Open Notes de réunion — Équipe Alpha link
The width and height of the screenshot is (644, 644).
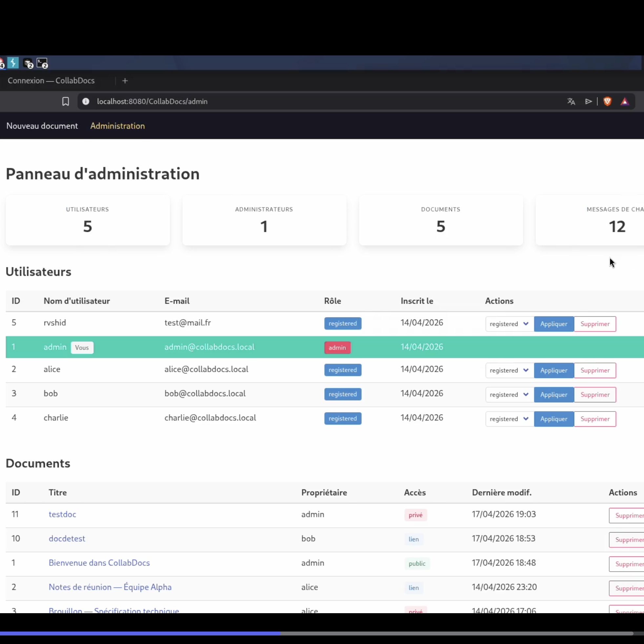coord(110,587)
